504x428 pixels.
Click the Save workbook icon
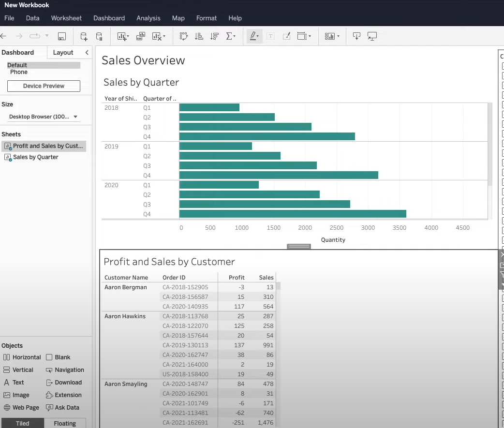pyautogui.click(x=61, y=36)
